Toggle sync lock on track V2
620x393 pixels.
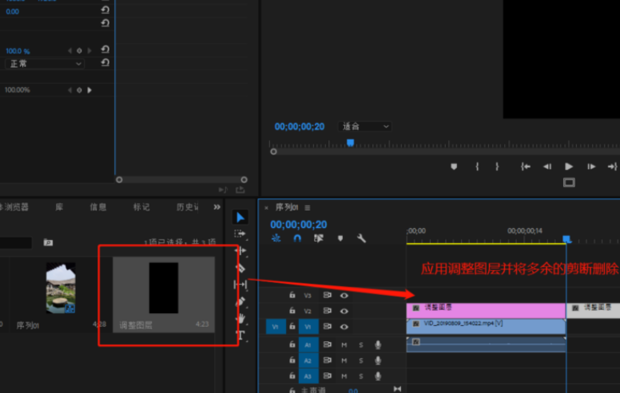click(x=327, y=311)
